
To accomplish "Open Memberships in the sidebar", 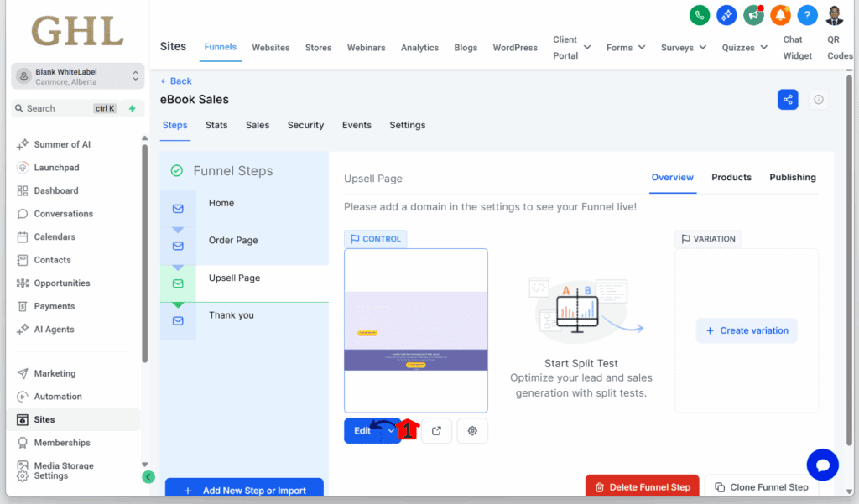I will click(x=62, y=443).
